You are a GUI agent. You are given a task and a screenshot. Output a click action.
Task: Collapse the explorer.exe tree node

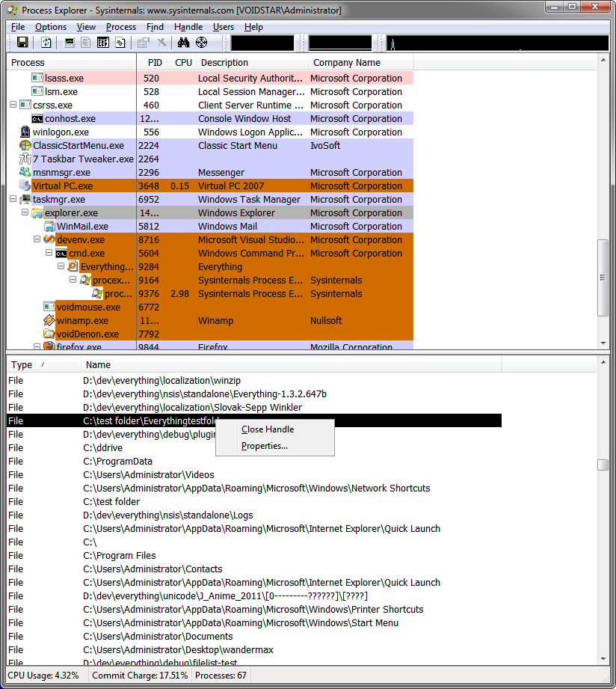[25, 212]
